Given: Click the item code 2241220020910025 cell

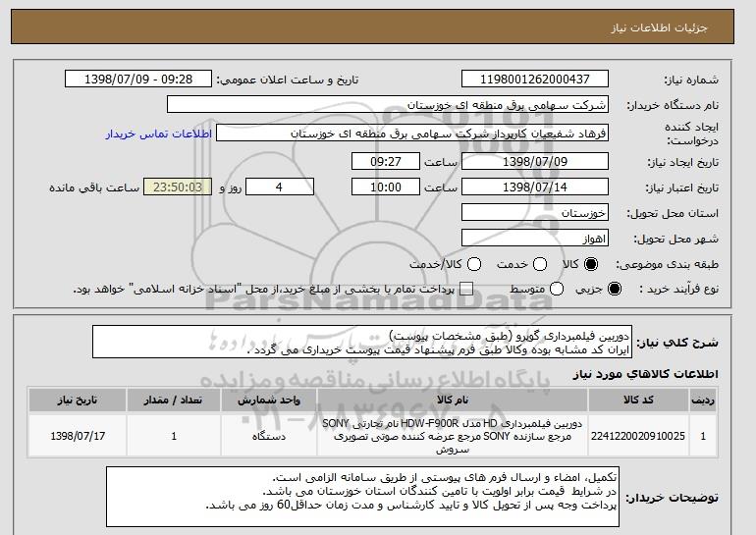Looking at the screenshot, I should [638, 436].
